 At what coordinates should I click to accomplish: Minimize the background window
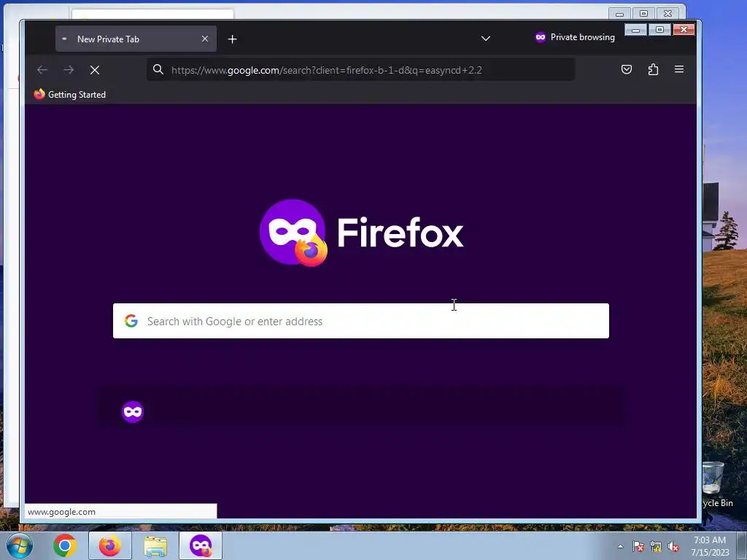tap(620, 14)
